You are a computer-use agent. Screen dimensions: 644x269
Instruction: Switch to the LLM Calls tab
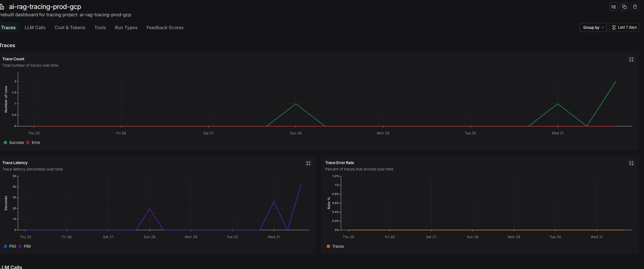click(x=35, y=27)
